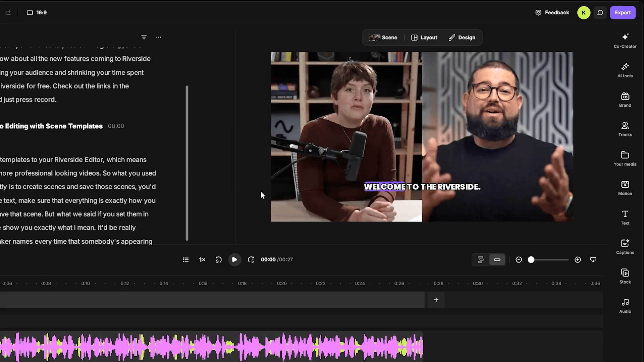Zoom in the timeline
The width and height of the screenshot is (644, 362).
[x=578, y=260]
